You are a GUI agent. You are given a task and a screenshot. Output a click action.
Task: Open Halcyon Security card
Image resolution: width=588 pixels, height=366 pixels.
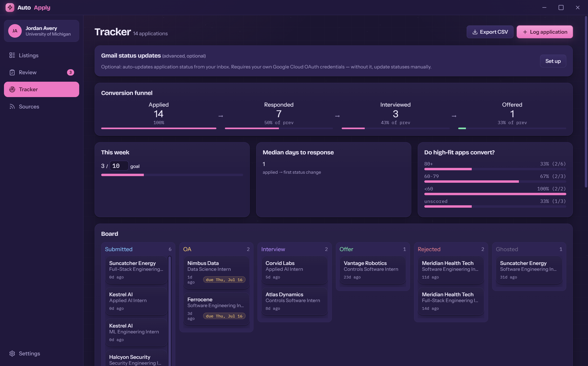[x=136, y=358]
